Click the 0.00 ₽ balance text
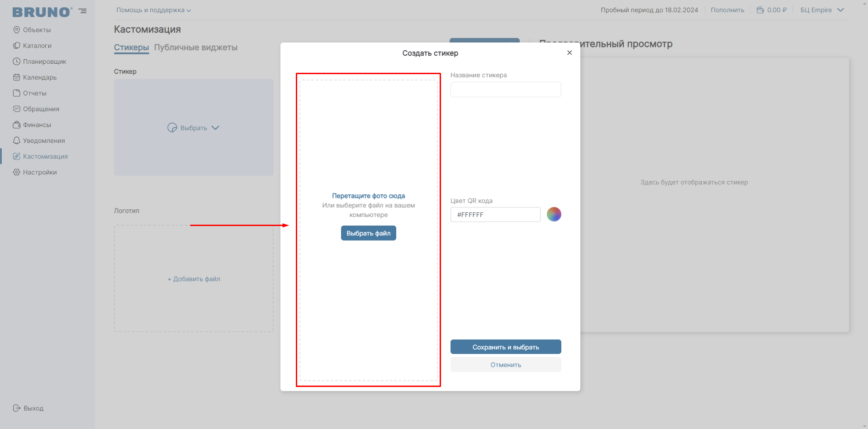868x429 pixels. point(777,10)
